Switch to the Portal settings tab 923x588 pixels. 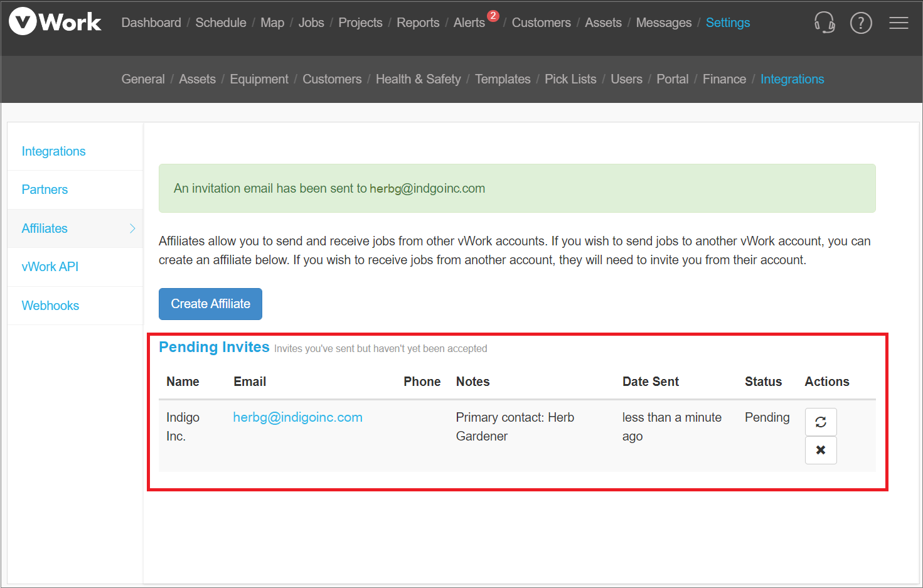(x=672, y=79)
